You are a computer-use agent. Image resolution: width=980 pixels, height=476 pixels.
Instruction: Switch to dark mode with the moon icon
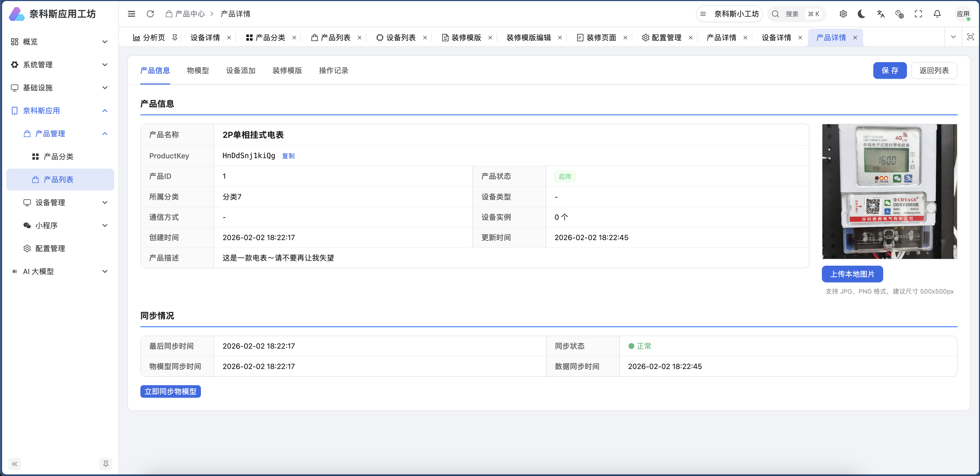(x=862, y=14)
